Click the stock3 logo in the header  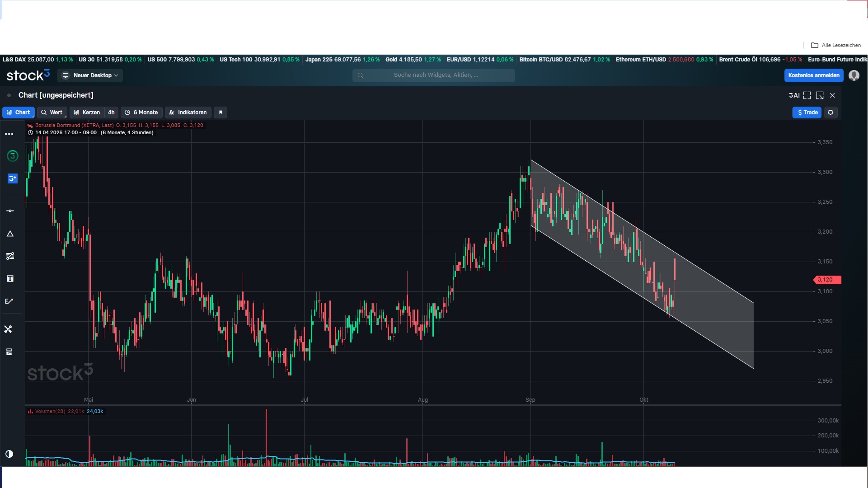(x=28, y=75)
